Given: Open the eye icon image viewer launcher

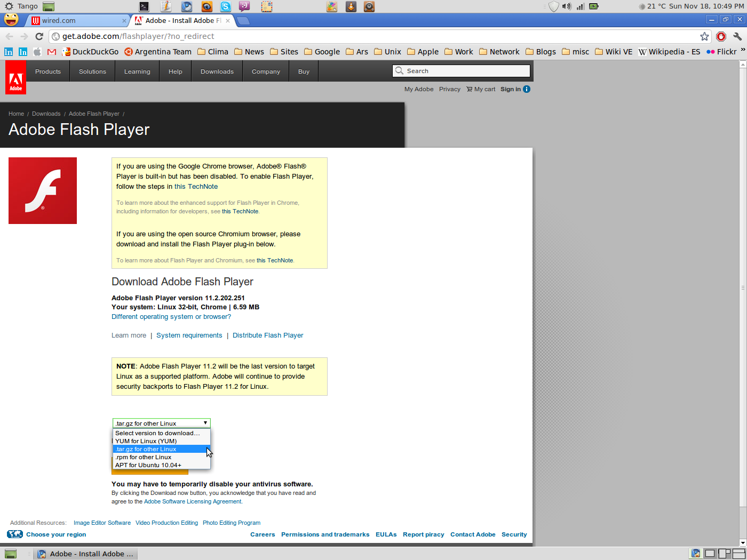Looking at the screenshot, I should pos(206,6).
